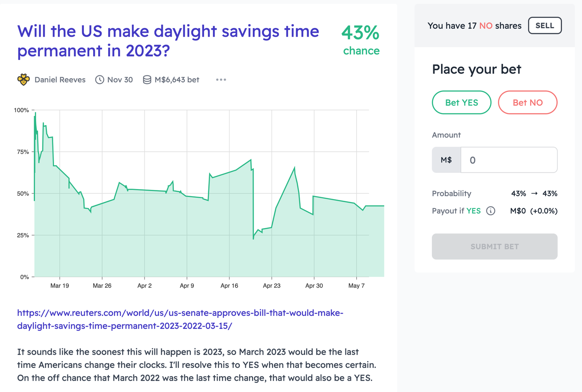Open Daniel Reeves' profile
This screenshot has width=582, height=392.
pos(60,79)
